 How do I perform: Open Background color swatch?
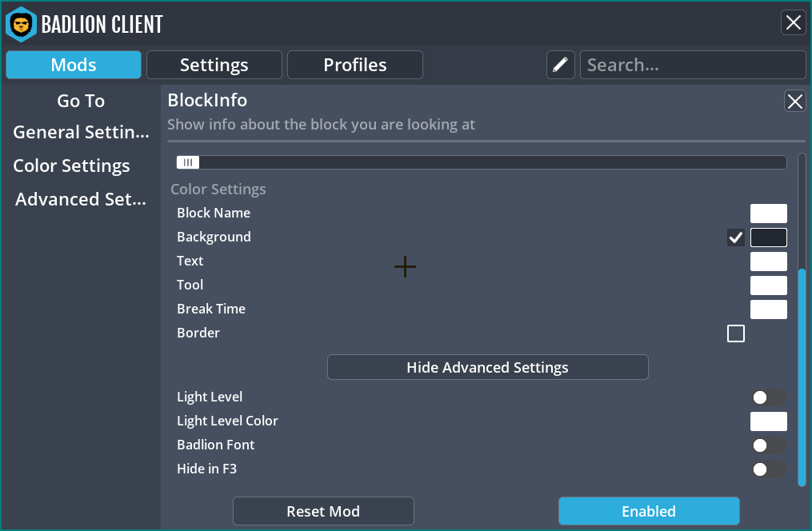pyautogui.click(x=769, y=238)
